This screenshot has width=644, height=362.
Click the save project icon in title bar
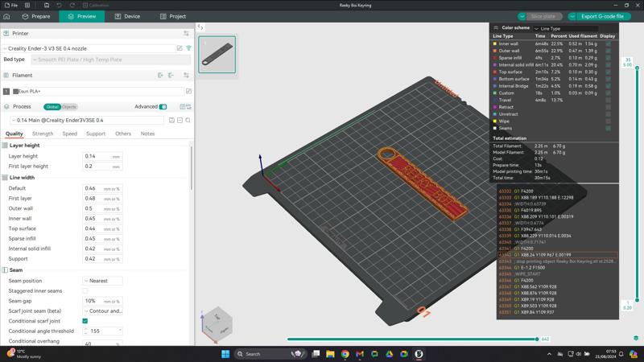coord(47,6)
